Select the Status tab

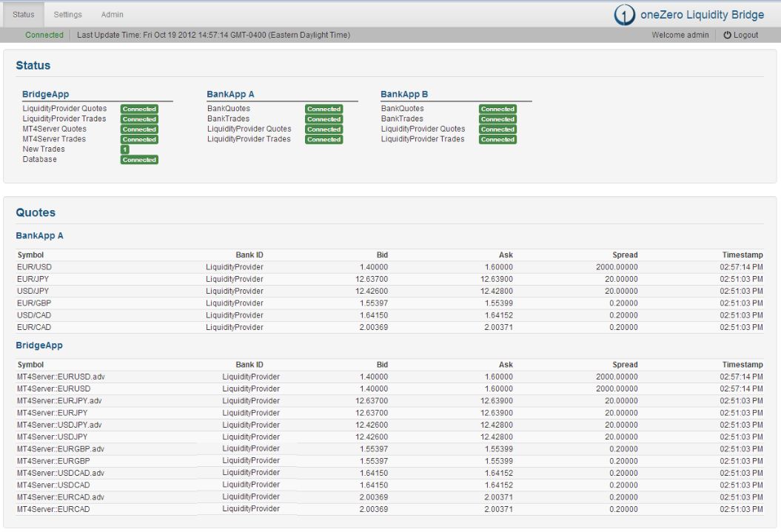point(24,15)
